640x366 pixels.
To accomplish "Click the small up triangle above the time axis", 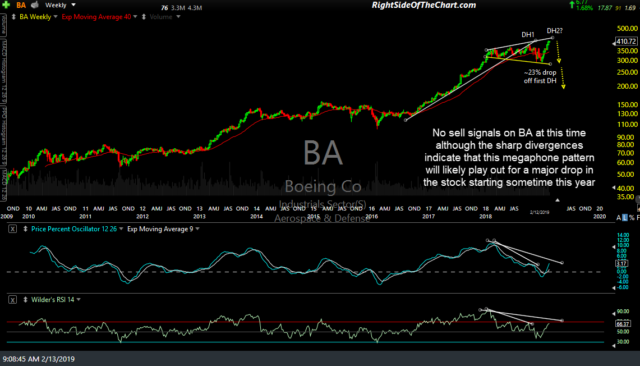I will coord(557,200).
